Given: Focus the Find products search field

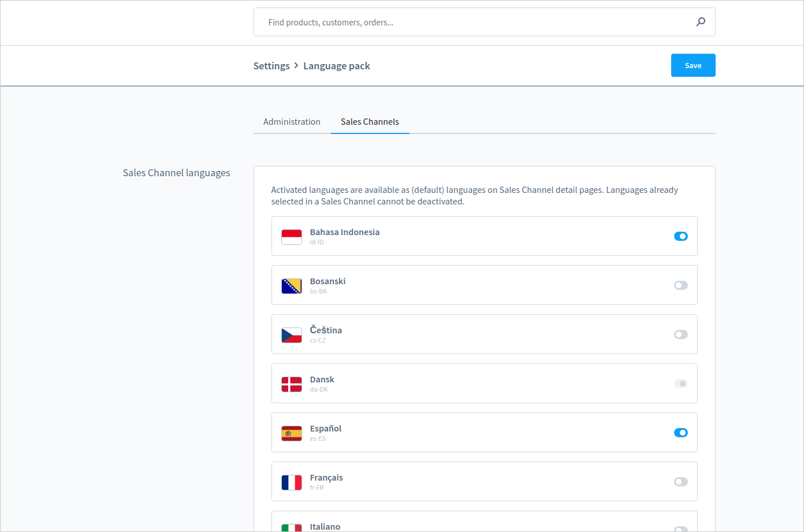Looking at the screenshot, I should coord(484,22).
